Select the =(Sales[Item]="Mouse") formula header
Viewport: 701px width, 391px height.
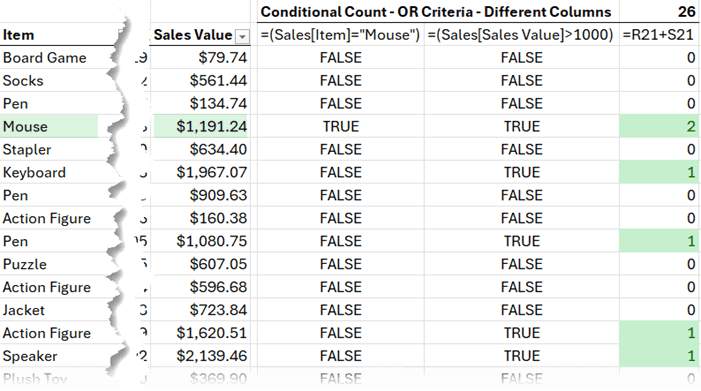pos(340,34)
